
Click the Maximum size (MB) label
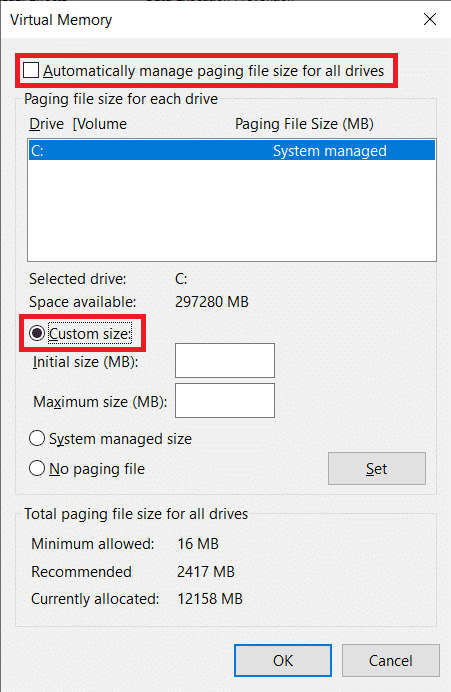coord(100,402)
